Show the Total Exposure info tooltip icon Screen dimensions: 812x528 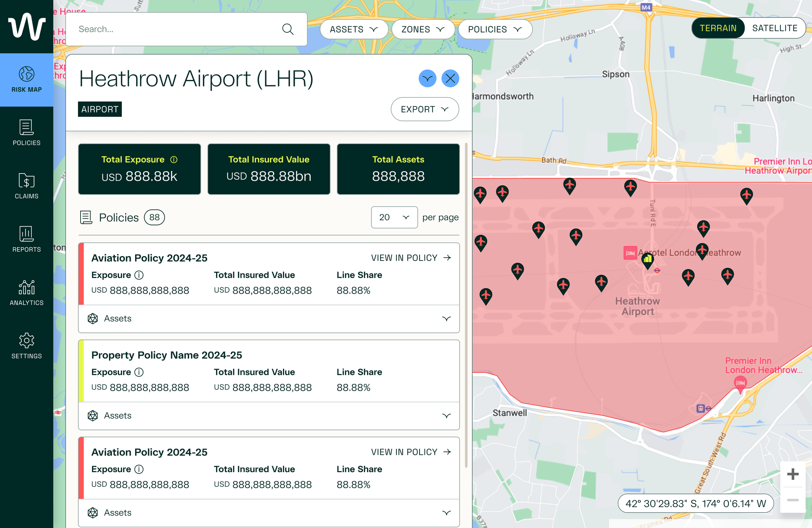click(174, 160)
